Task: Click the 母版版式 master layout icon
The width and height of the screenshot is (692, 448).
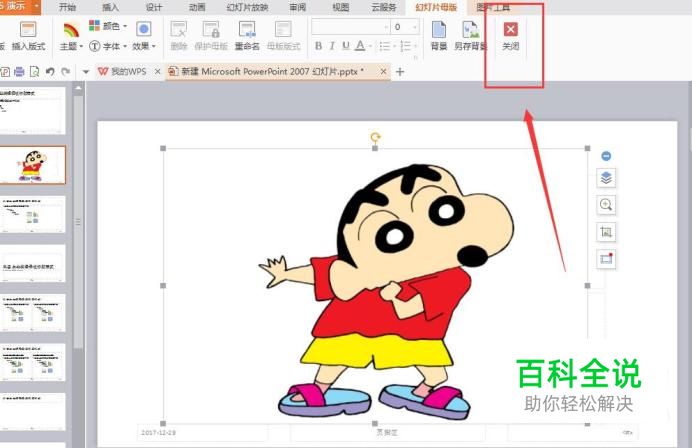Action: (x=283, y=30)
